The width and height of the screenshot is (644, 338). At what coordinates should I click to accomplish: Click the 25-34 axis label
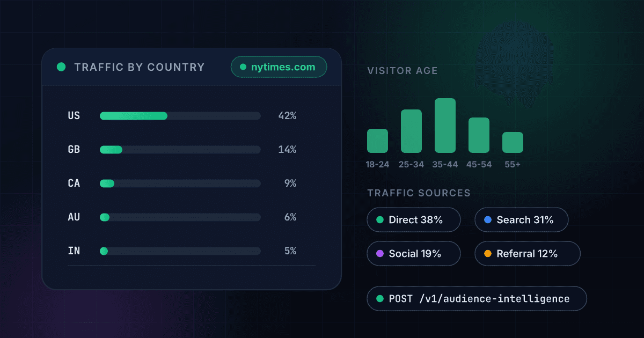[x=412, y=165]
